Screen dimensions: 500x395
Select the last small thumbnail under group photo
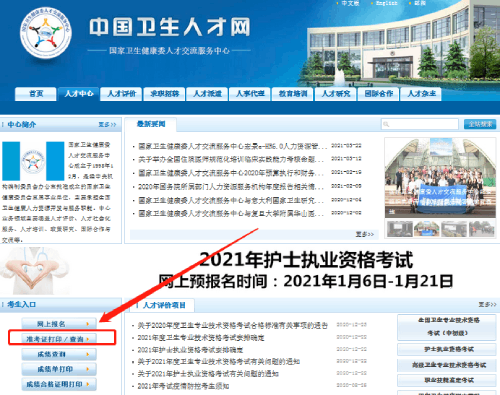coord(482,229)
